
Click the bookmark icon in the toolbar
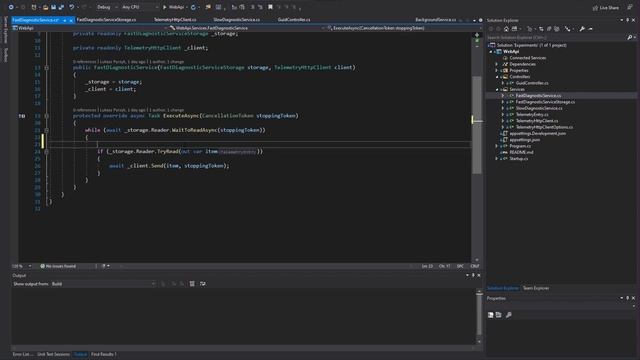[270, 7]
